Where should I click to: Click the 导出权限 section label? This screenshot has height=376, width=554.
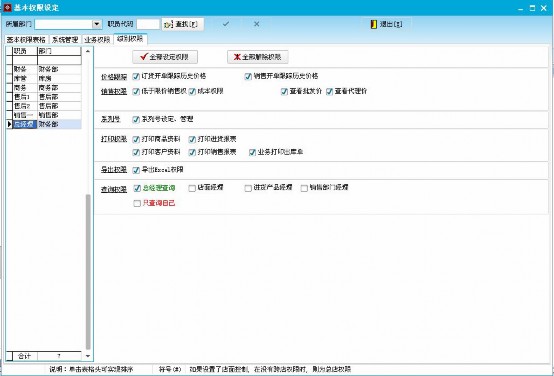tap(113, 170)
